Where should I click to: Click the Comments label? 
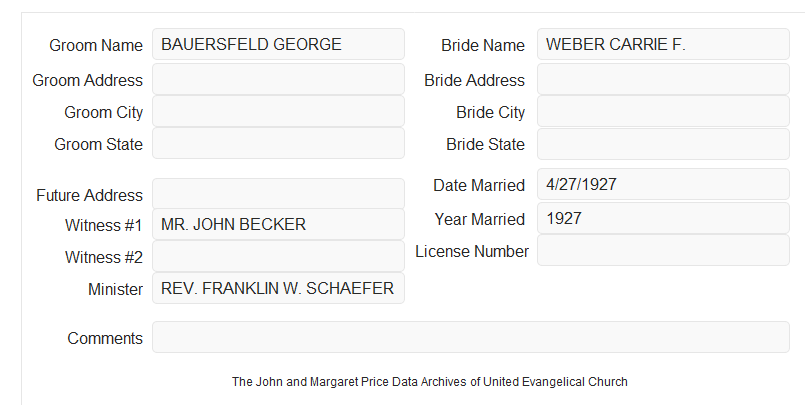[x=105, y=338]
